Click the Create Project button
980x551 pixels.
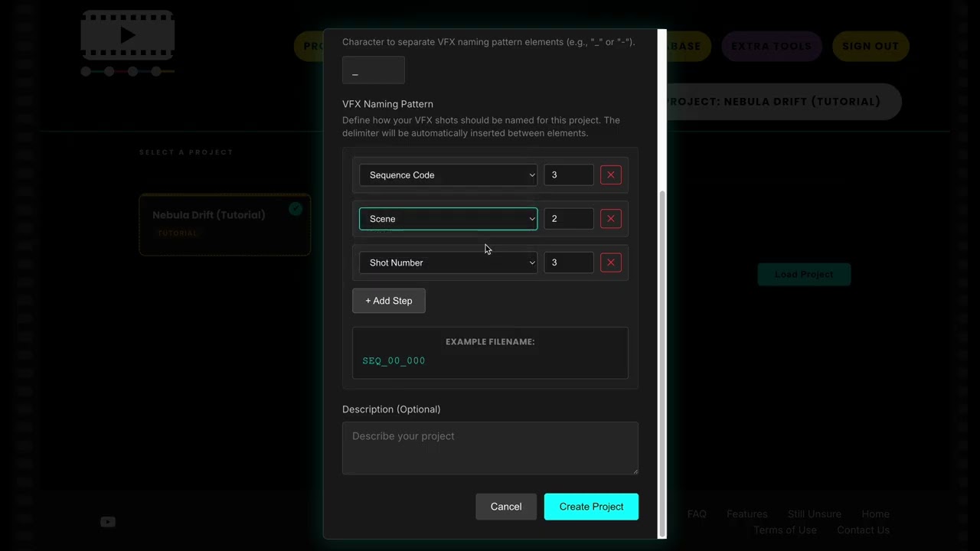(591, 507)
